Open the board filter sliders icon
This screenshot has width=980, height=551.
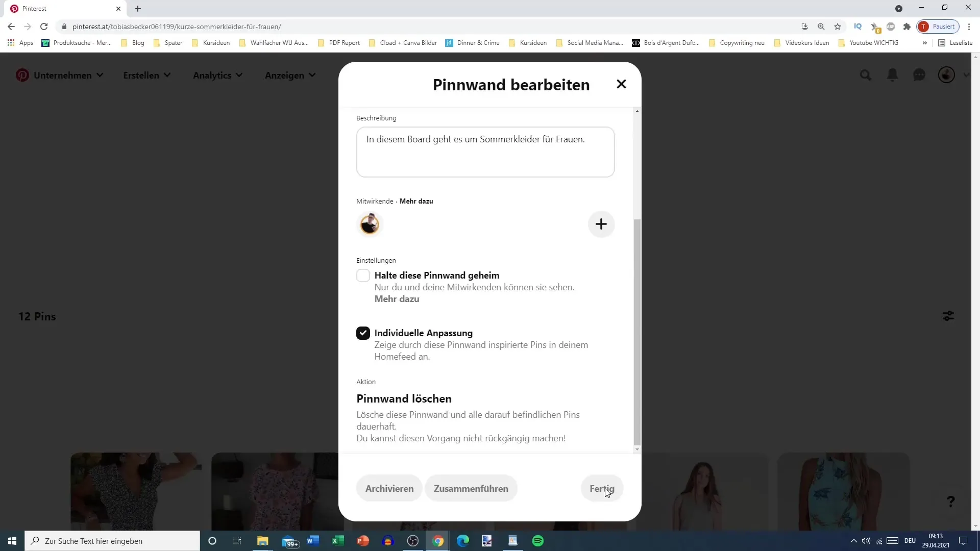coord(948,316)
